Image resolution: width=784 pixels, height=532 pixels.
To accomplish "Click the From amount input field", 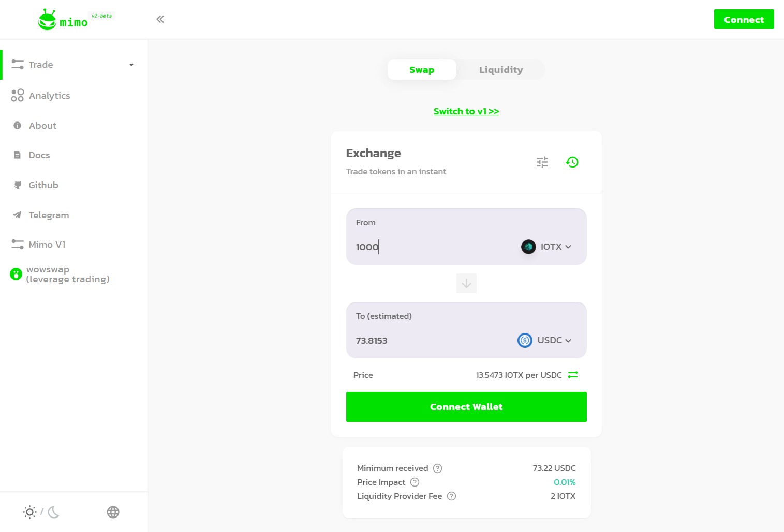I will [x=434, y=247].
